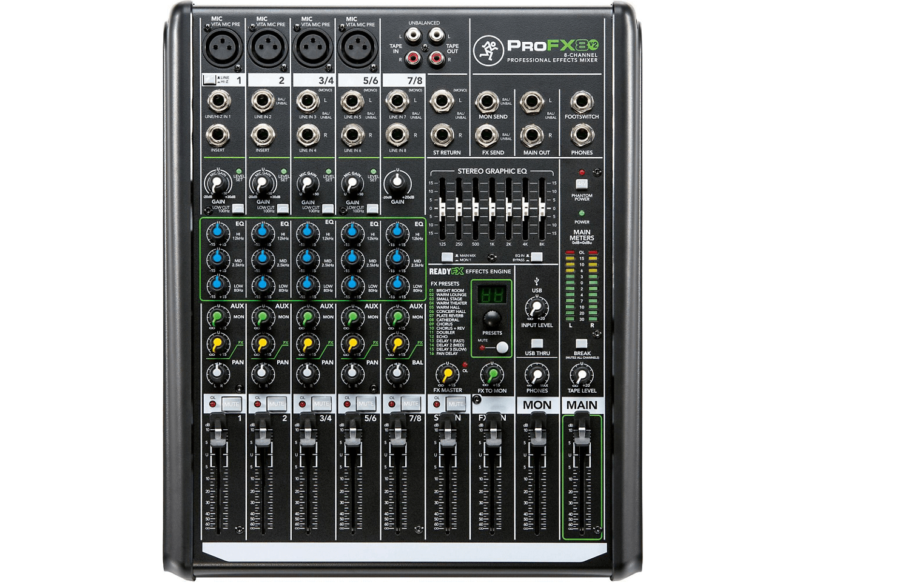Enable the 100Hz low cut on channel 2
The height and width of the screenshot is (588, 908).
283,209
